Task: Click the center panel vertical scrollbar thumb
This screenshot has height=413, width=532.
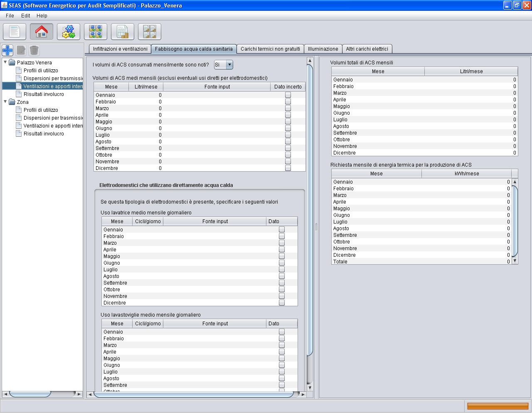Action: [x=310, y=210]
